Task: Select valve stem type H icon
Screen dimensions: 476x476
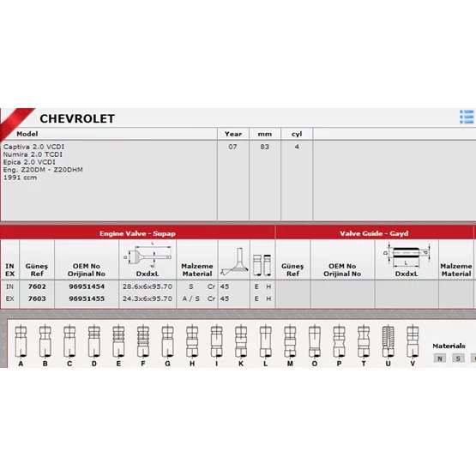Action: pyautogui.click(x=192, y=341)
